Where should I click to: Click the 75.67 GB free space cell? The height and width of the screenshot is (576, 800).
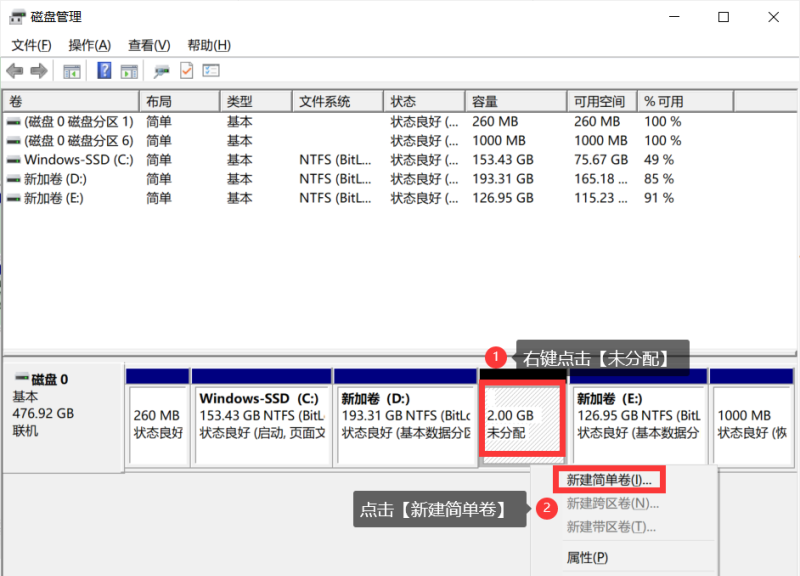(x=601, y=160)
